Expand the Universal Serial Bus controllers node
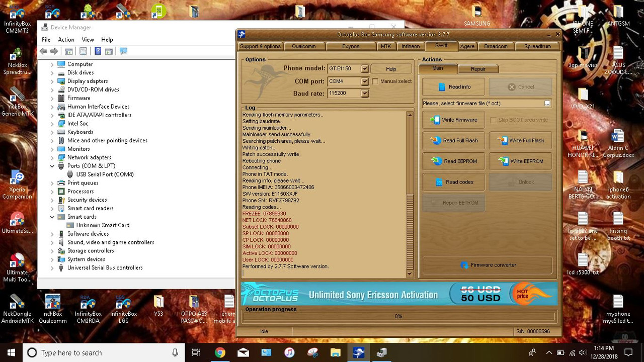This screenshot has width=644, height=362. [x=52, y=267]
